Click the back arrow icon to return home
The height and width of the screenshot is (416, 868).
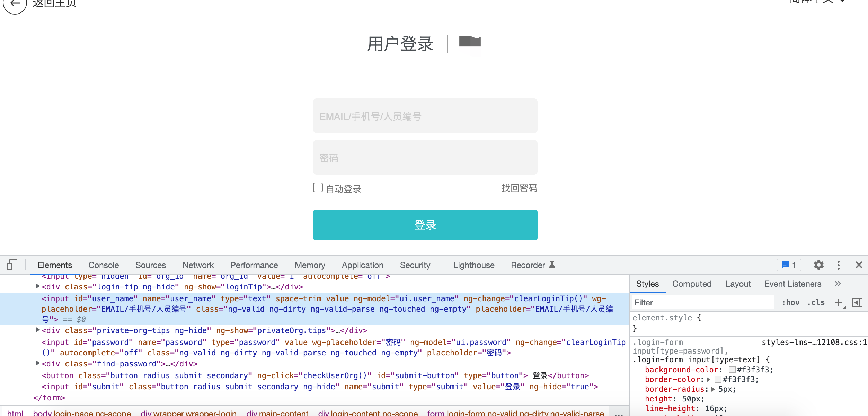[x=15, y=3]
